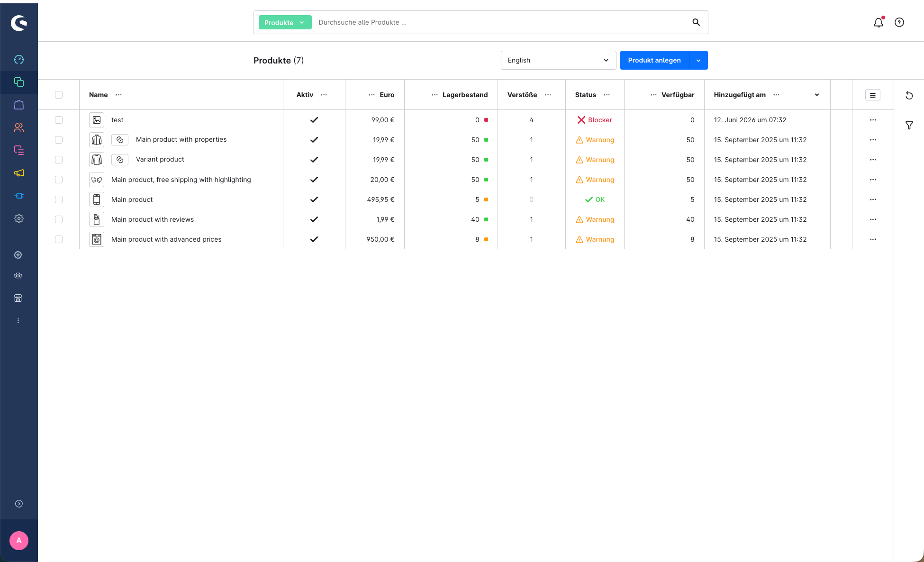Open the notifications bell

pos(879,22)
